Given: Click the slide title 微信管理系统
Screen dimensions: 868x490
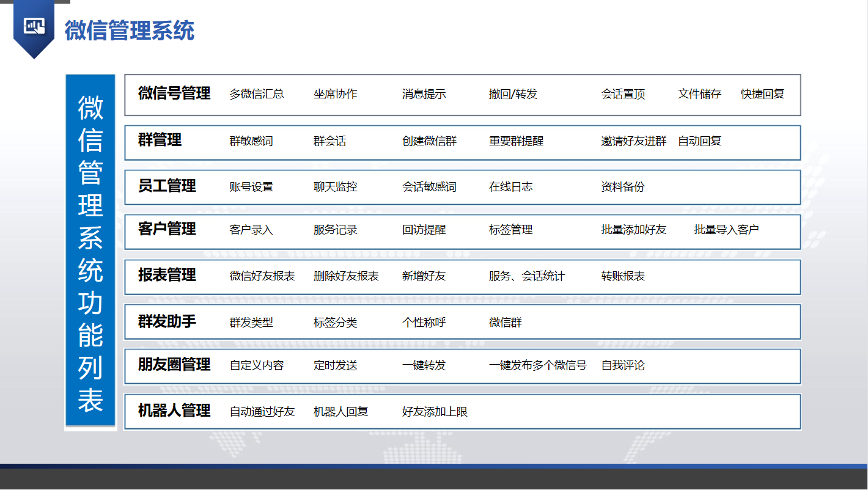Looking at the screenshot, I should [x=130, y=30].
